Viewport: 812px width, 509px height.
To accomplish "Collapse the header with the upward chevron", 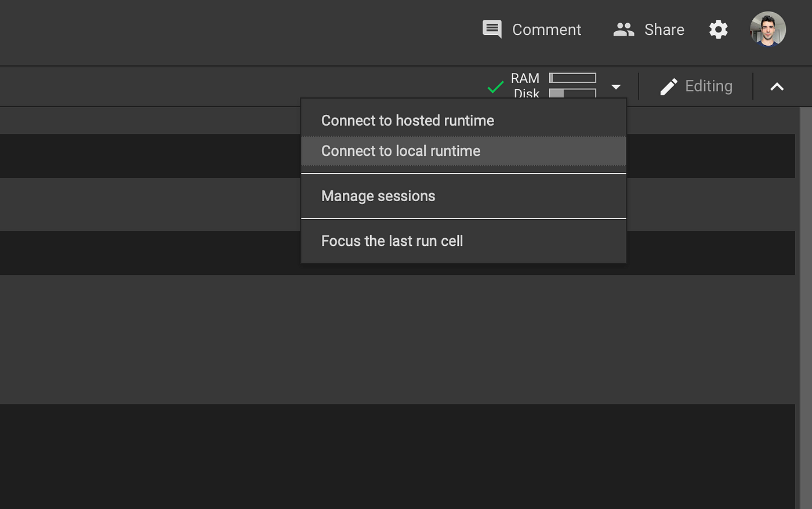I will click(777, 86).
